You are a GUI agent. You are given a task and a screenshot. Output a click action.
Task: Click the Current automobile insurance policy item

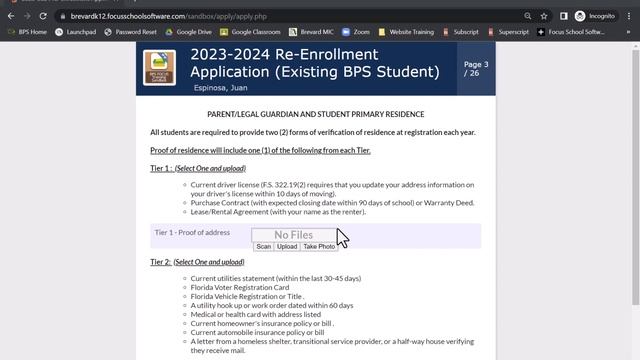pos(257,332)
